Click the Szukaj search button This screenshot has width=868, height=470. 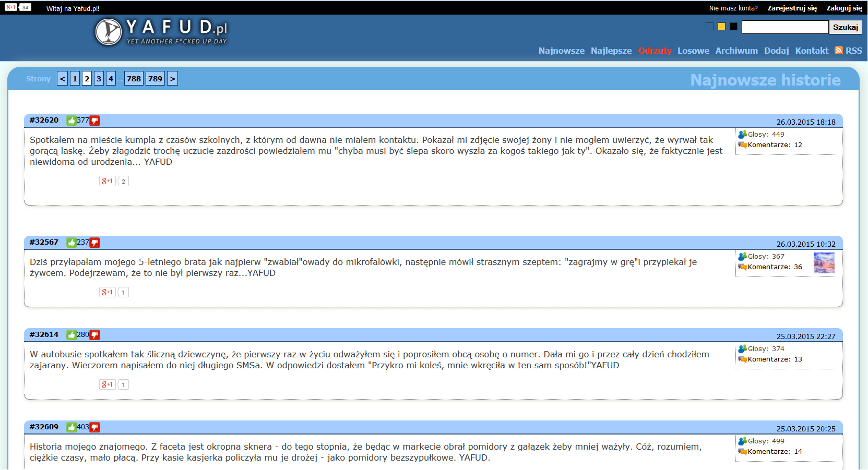click(846, 27)
